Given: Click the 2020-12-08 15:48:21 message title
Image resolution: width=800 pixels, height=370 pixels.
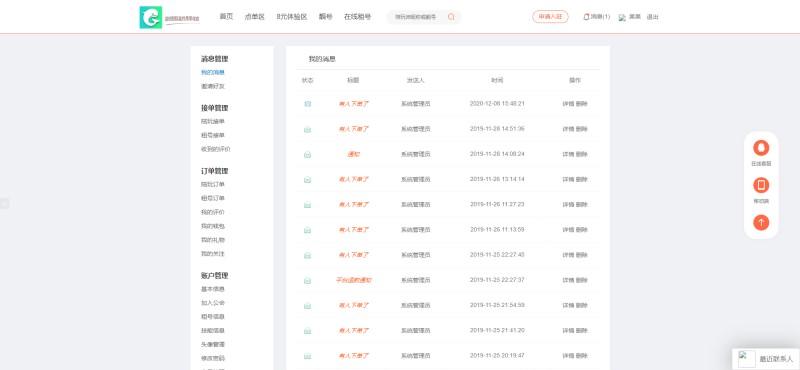Looking at the screenshot, I should [354, 104].
